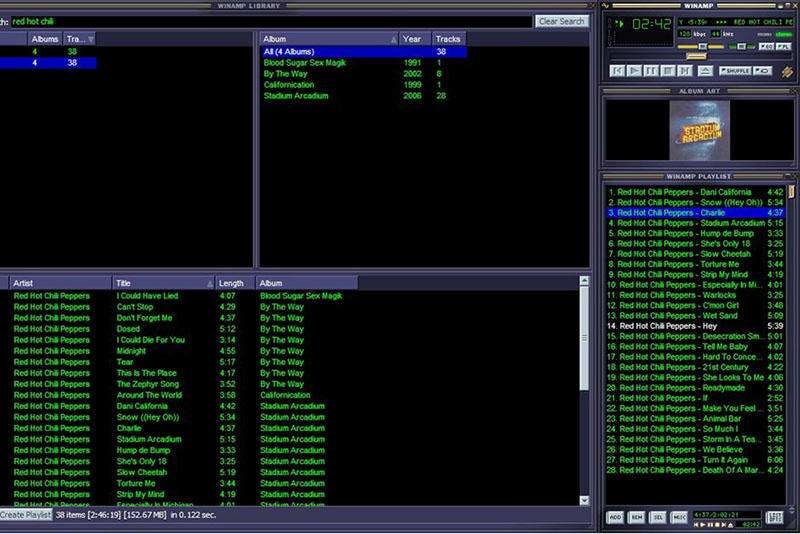This screenshot has height=534, width=800.
Task: Toggle Shuffle mode
Action: [735, 71]
